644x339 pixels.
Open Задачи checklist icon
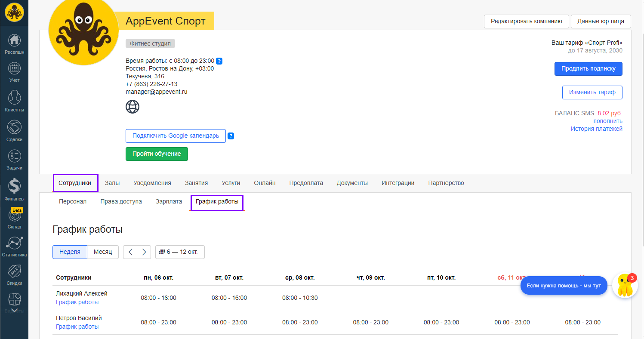[14, 156]
